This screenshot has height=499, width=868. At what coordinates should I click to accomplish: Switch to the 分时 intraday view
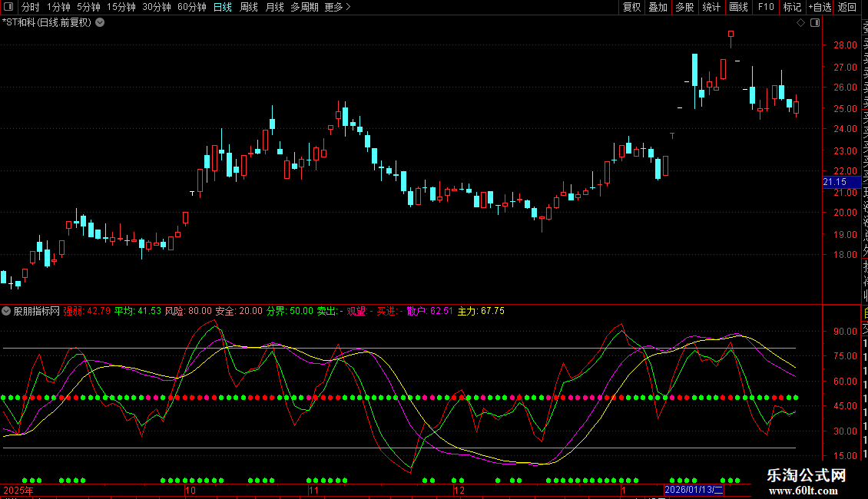point(31,7)
